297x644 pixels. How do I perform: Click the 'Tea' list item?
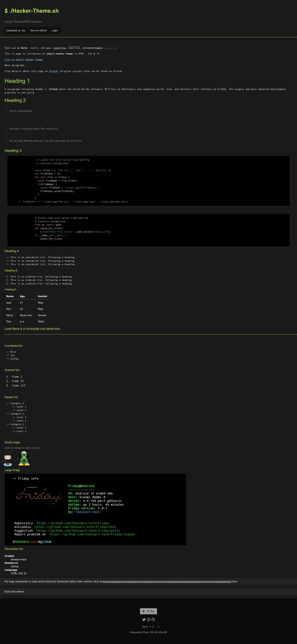[13, 356]
